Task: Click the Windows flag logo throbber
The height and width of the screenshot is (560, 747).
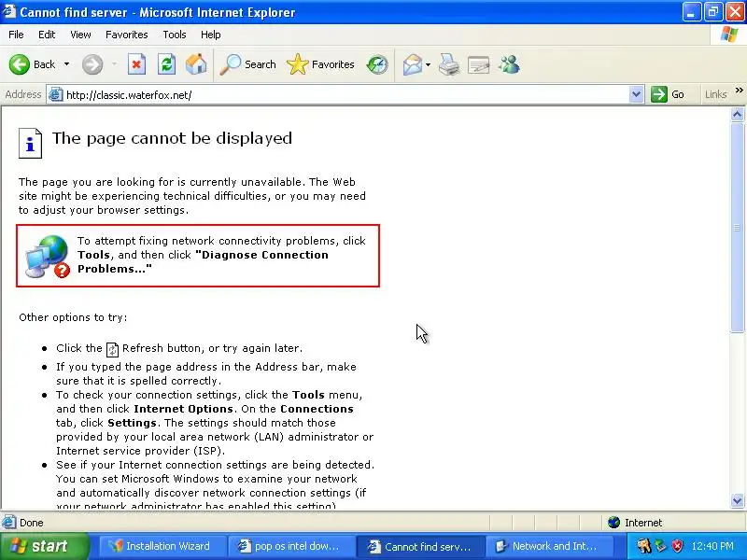Action: [x=729, y=35]
